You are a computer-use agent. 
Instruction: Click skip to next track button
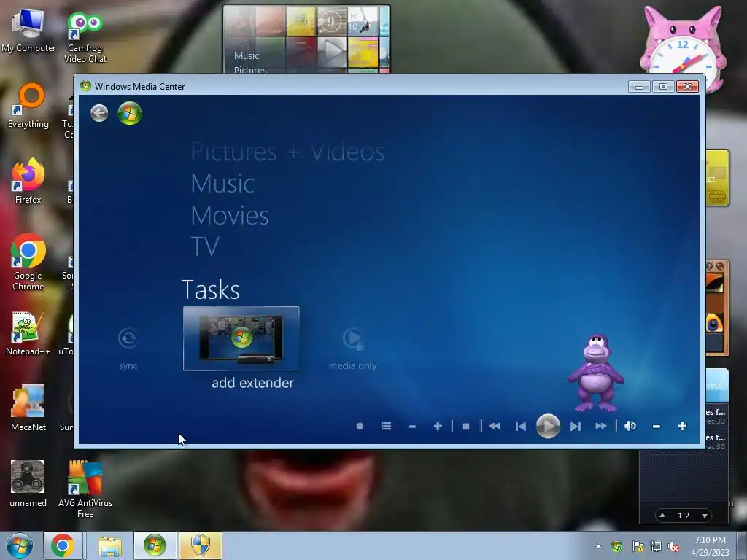click(x=576, y=426)
